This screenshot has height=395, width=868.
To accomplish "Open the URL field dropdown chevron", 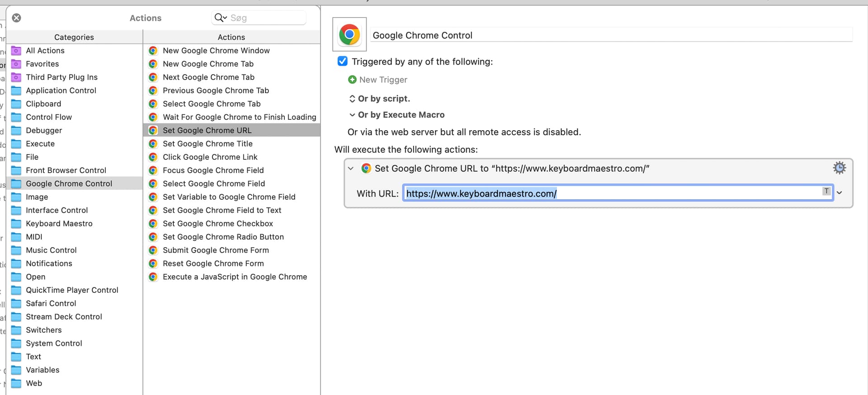I will click(840, 193).
